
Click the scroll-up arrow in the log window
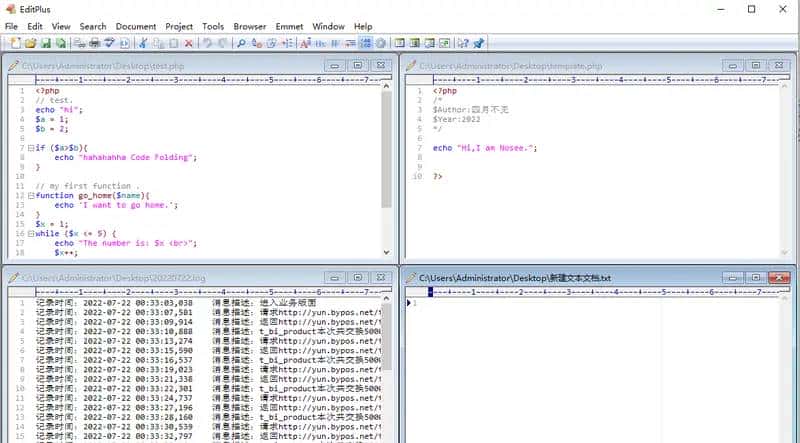pyautogui.click(x=386, y=299)
